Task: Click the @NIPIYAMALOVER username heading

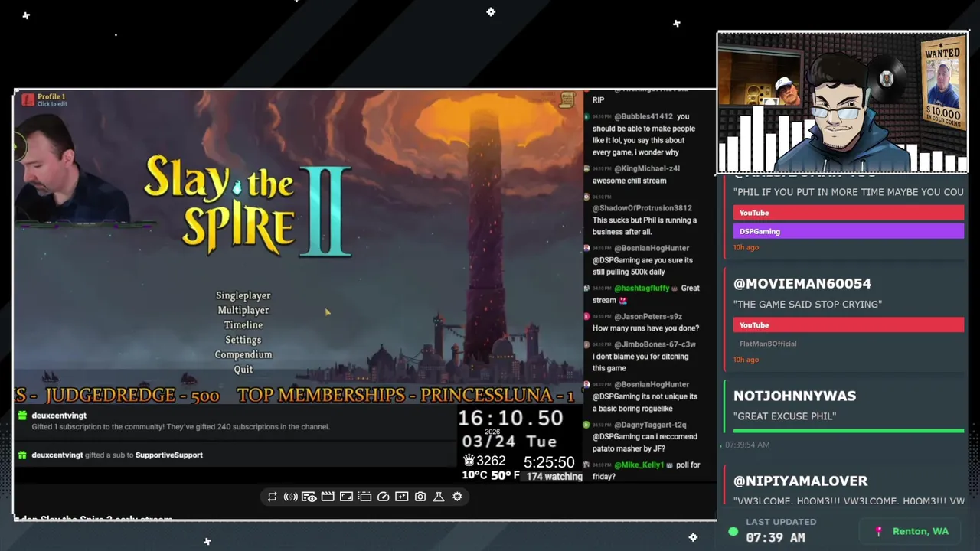Action: click(800, 481)
